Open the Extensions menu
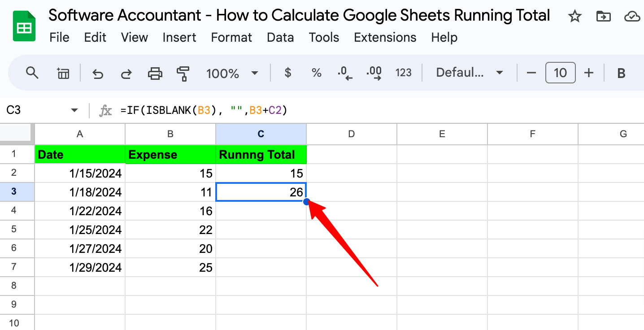Image resolution: width=644 pixels, height=330 pixels. point(385,37)
